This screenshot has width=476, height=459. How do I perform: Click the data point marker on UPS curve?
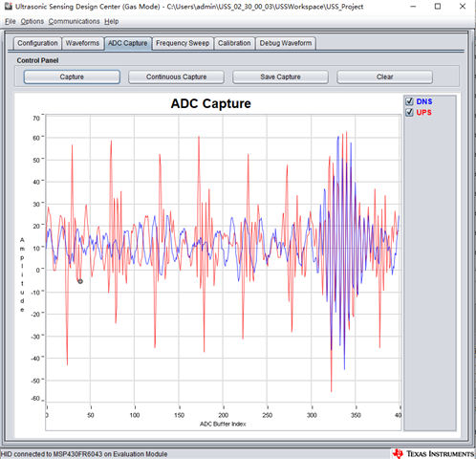pyautogui.click(x=80, y=281)
